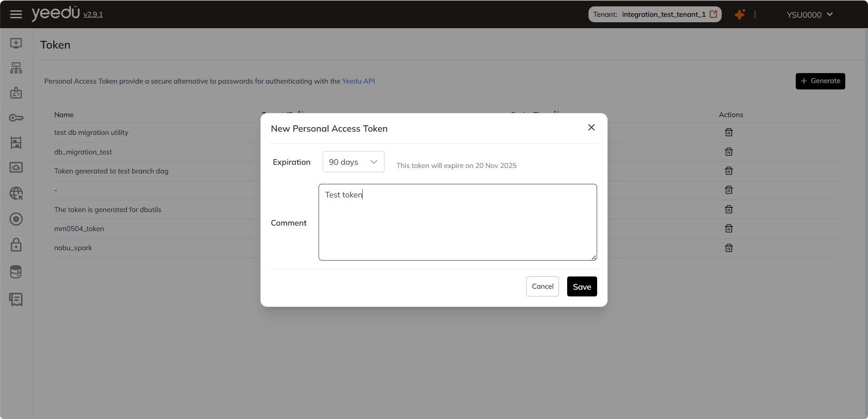Click the hamburger menu icon
868x419 pixels.
pyautogui.click(x=16, y=15)
